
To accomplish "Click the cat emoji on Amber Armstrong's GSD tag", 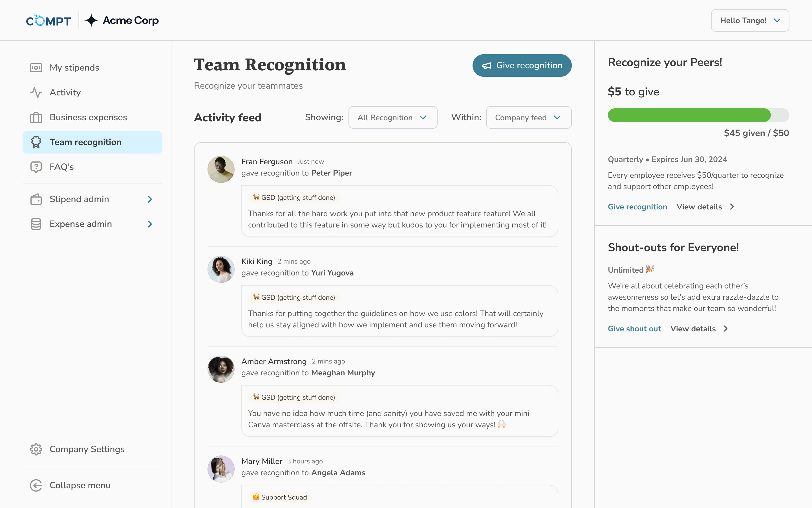I will point(256,397).
